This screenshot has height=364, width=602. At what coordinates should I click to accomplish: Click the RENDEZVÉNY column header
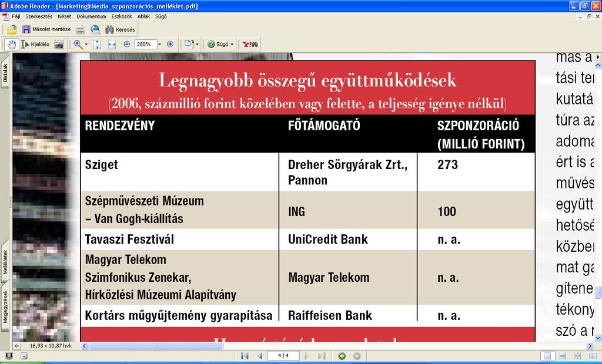pyautogui.click(x=120, y=126)
